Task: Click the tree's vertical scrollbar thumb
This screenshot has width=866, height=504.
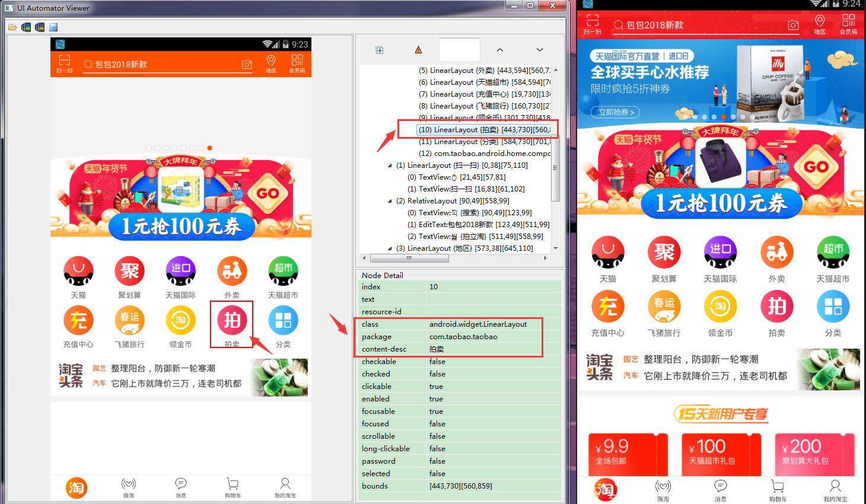Action: 555,167
